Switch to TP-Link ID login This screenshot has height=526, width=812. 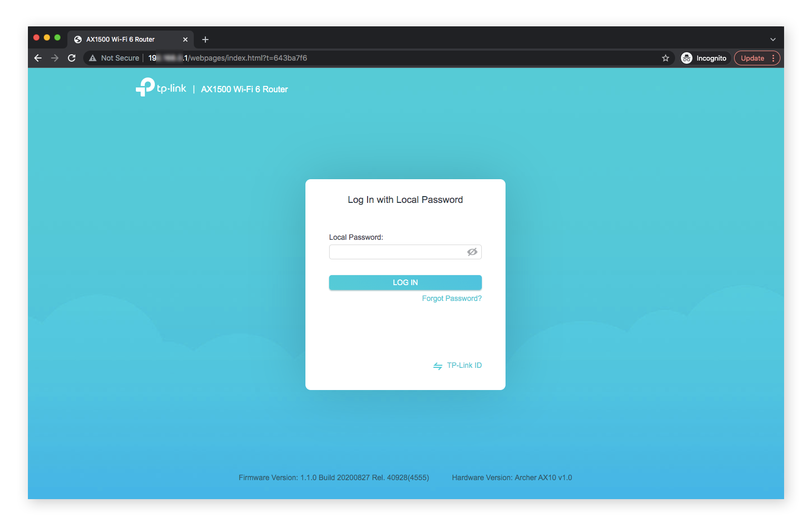(463, 365)
